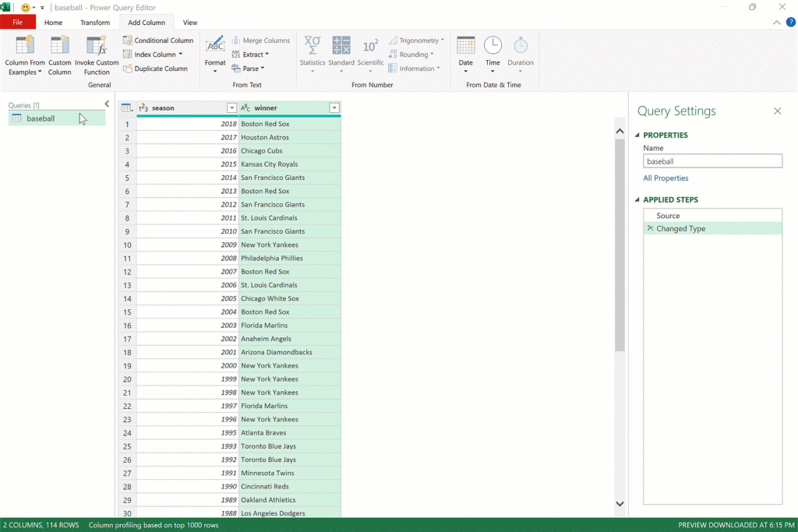The width and height of the screenshot is (798, 532).
Task: Expand the Index Column dropdown
Action: click(x=180, y=55)
